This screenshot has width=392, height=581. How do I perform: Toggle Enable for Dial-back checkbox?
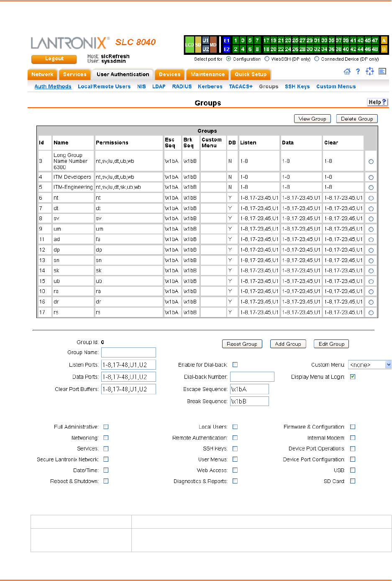pos(235,365)
